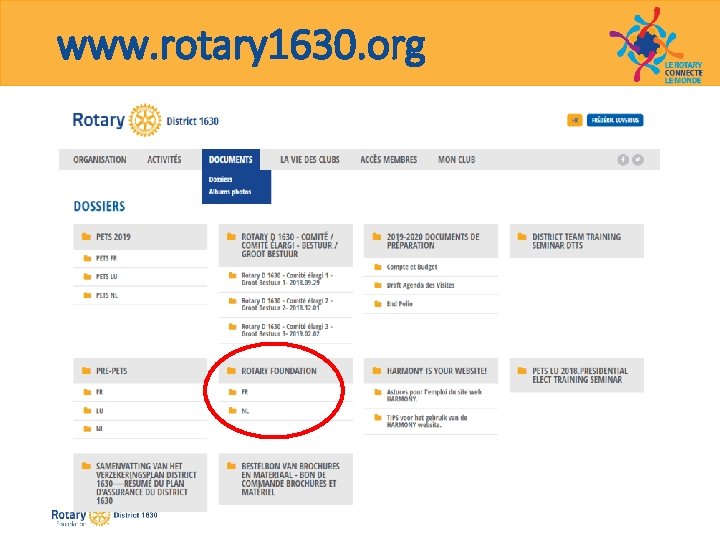Click folder icon beside District Team Training
Viewport: 720px width, 540px height.
[522, 237]
